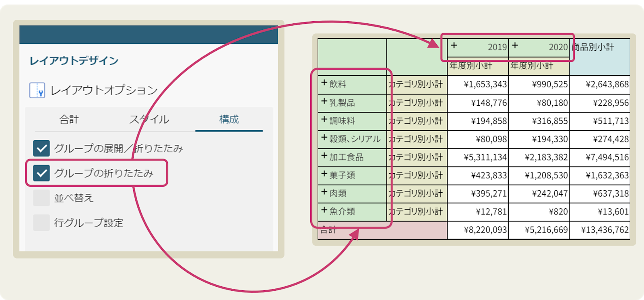The height and width of the screenshot is (300, 644).
Task: Expand the 菓子類 row group
Action: [324, 173]
